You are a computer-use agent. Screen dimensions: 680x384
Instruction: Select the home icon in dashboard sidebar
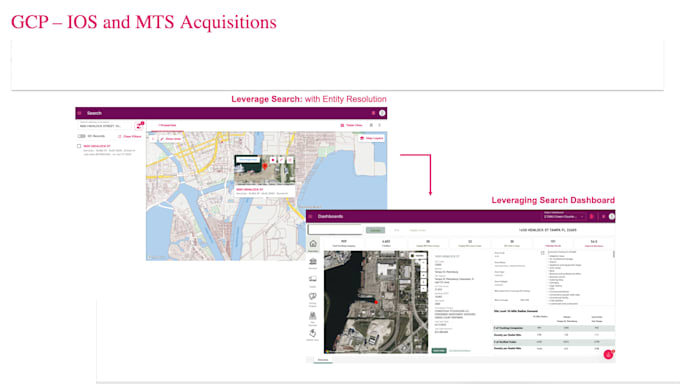(x=313, y=244)
